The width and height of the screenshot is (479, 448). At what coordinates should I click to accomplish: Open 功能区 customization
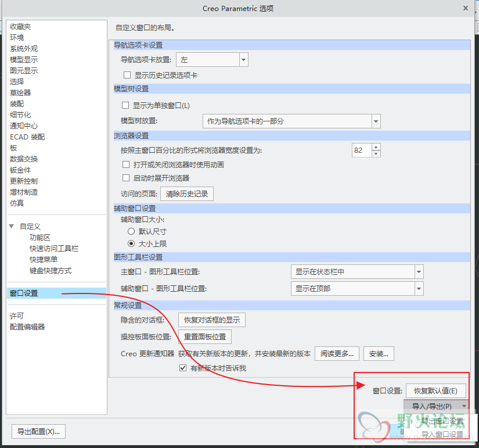[40, 237]
